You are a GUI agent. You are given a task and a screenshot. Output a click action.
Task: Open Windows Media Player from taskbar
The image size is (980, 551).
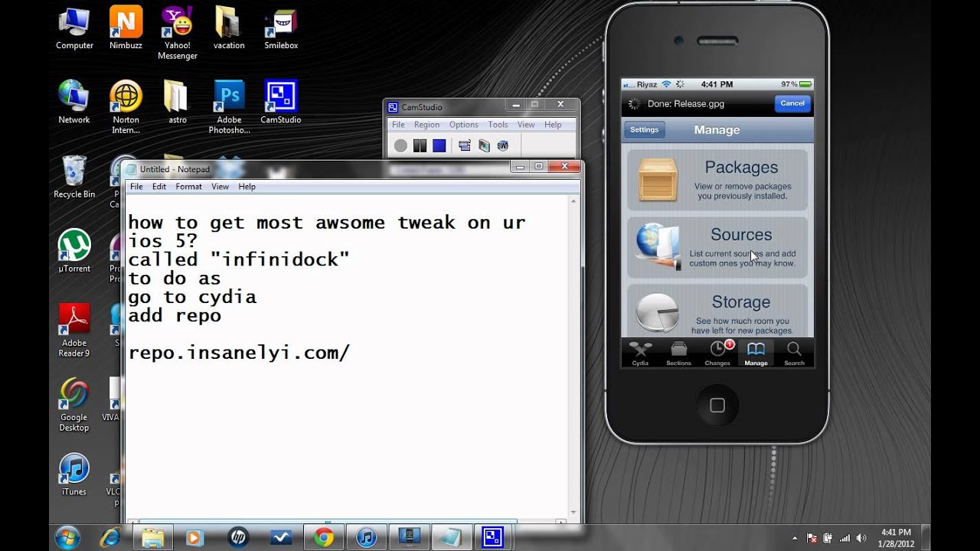click(195, 538)
